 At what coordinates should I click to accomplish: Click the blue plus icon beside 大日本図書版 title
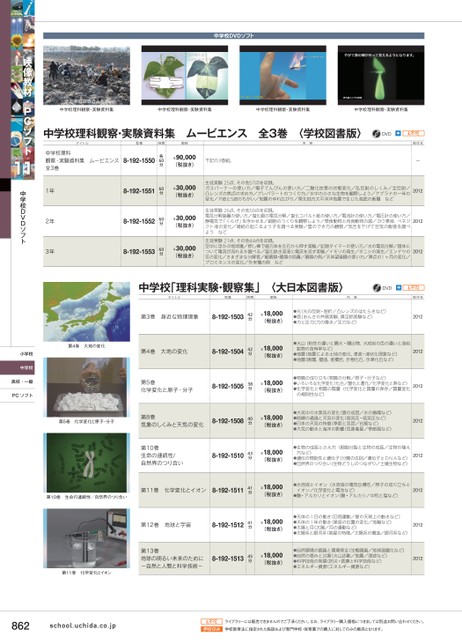click(x=398, y=288)
